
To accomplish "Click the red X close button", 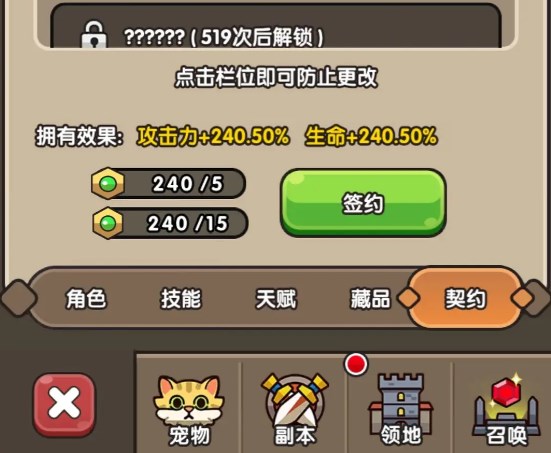I will pos(64,405).
